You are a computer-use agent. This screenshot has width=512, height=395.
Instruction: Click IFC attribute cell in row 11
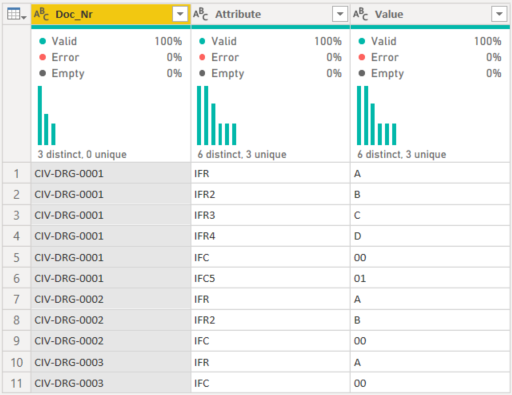coord(270,383)
